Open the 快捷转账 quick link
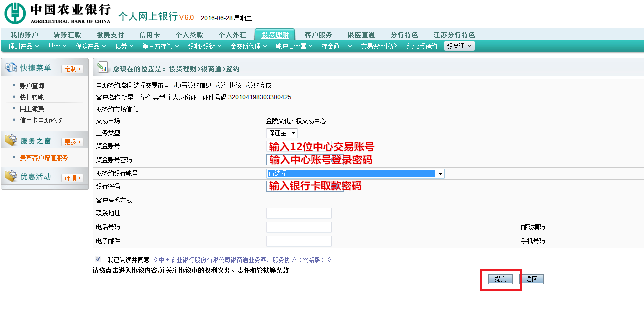Image resolution: width=644 pixels, height=316 pixels. click(32, 97)
